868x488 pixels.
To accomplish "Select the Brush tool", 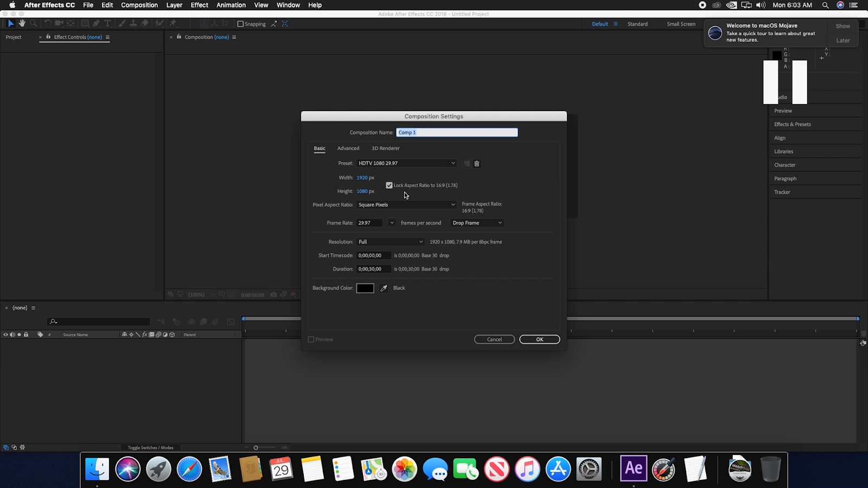I will tap(122, 23).
